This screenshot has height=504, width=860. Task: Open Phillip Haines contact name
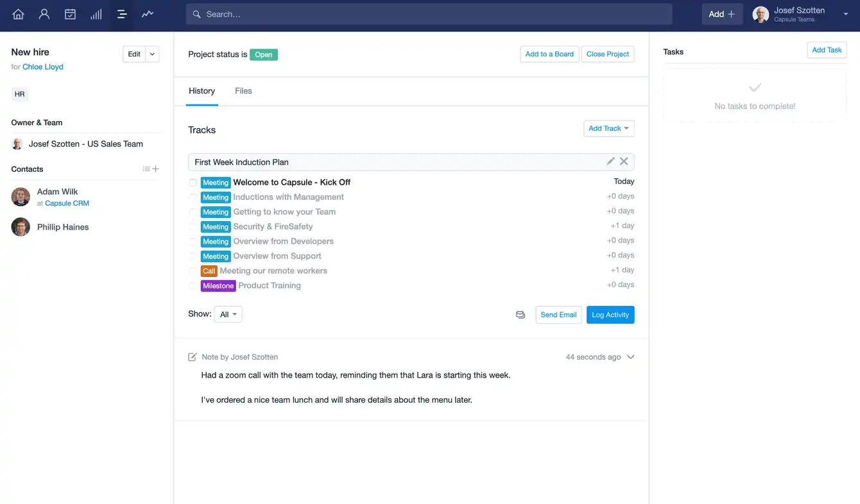pos(63,227)
